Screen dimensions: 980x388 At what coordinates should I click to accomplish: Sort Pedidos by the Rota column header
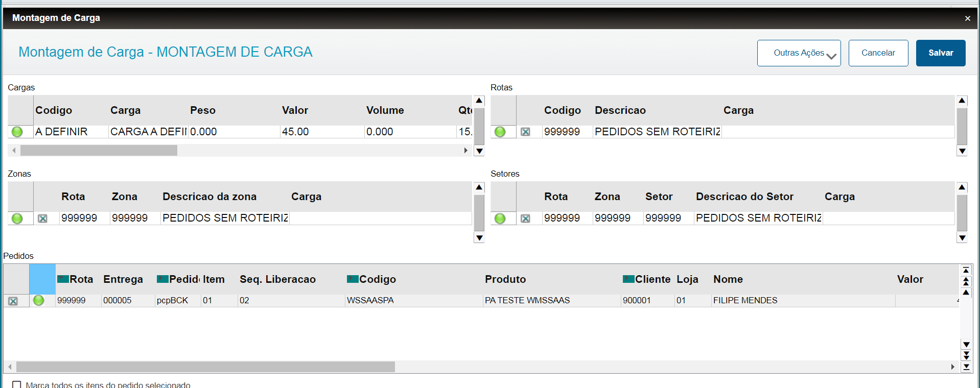[75, 279]
